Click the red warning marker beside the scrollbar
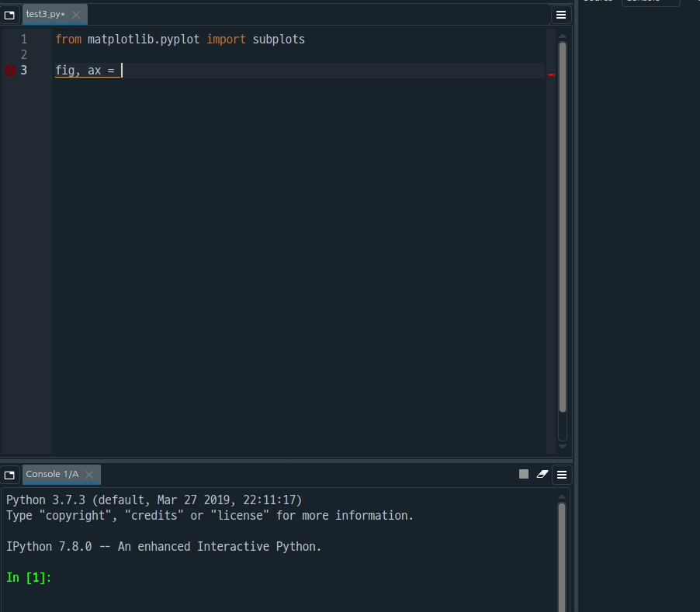Image resolution: width=700 pixels, height=612 pixels. [551, 74]
